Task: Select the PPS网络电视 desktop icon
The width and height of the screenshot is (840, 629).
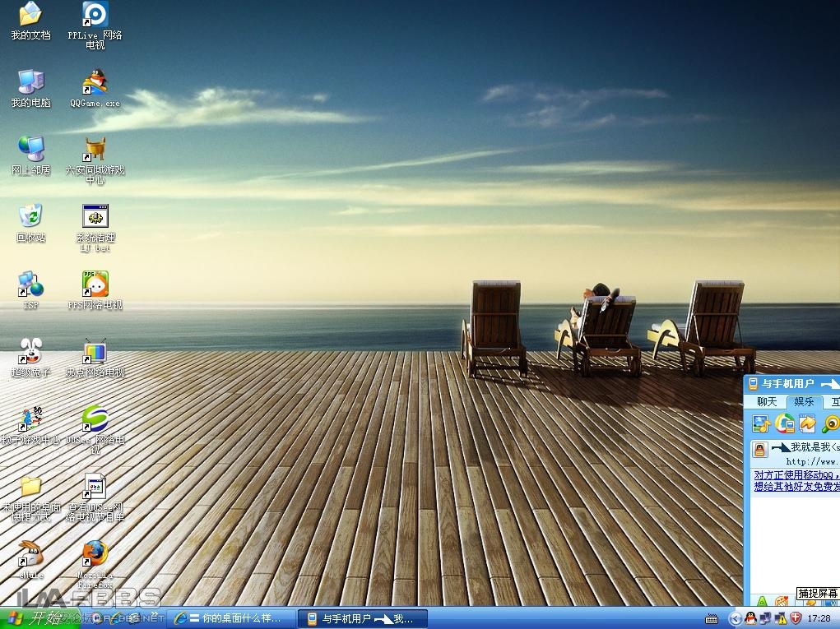Action: (x=95, y=284)
